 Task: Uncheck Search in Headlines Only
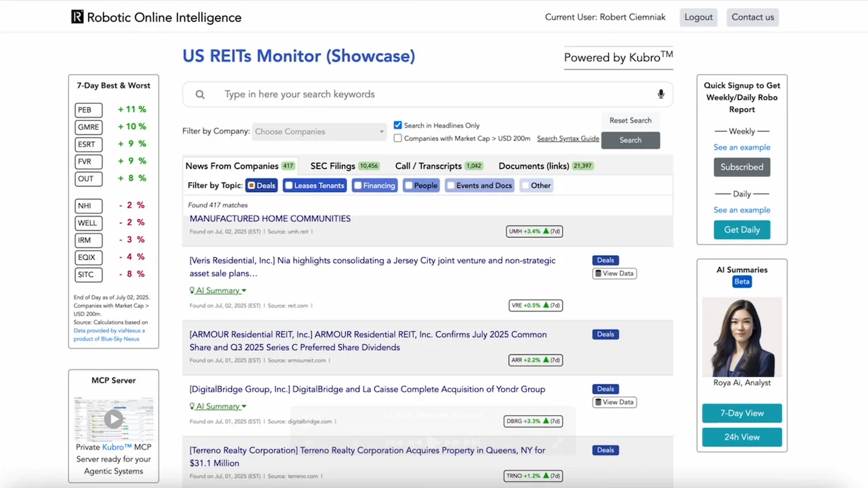398,126
